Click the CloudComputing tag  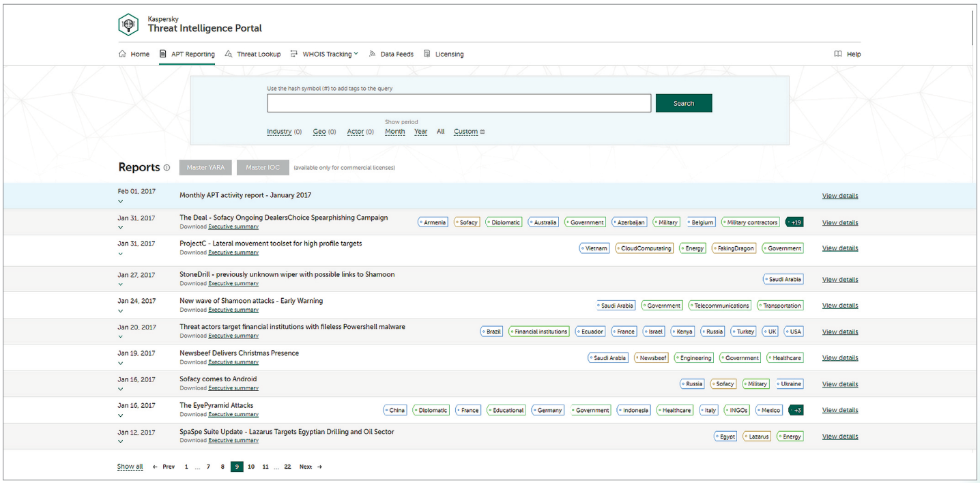pos(644,248)
